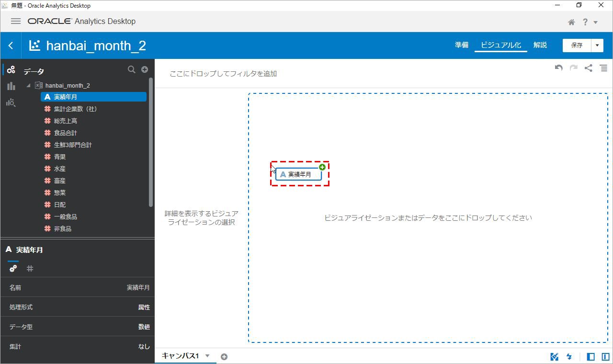Change データ型 value 数値

144,327
